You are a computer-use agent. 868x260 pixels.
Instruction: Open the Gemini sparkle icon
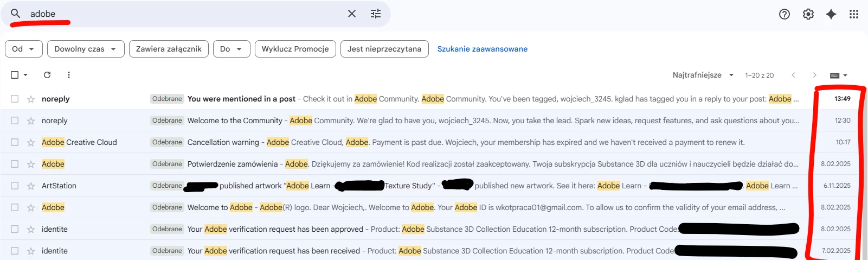tap(831, 14)
